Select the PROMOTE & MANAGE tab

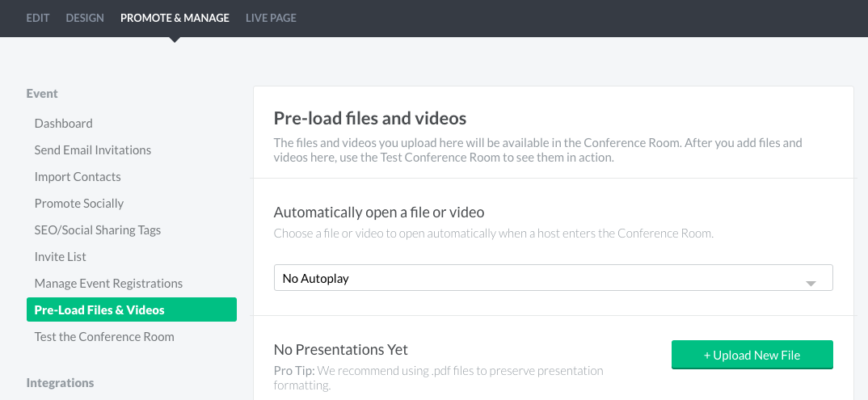175,18
